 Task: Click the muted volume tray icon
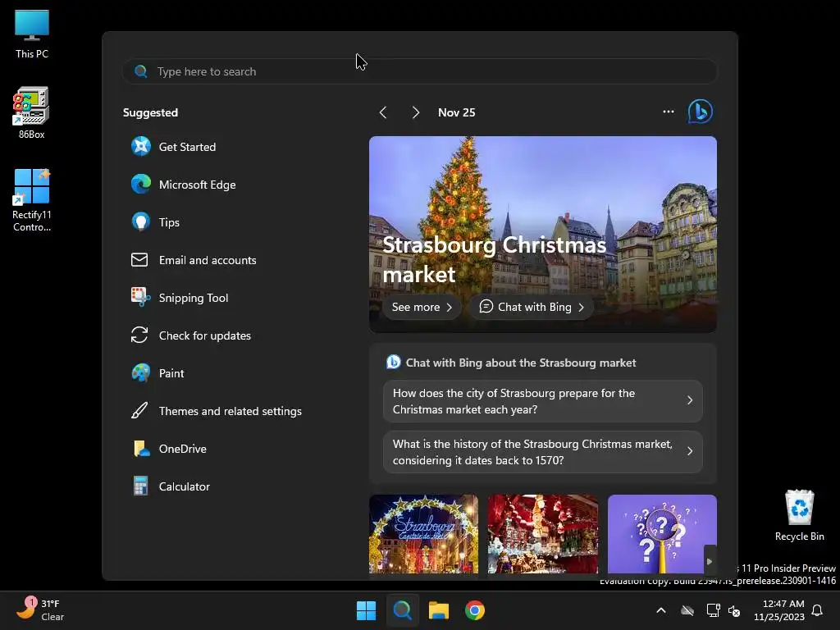pyautogui.click(x=734, y=610)
